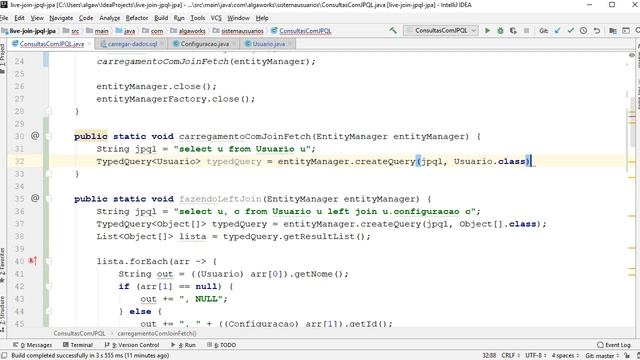Open Git history with the clock icon
Image resolution: width=640 pixels, height=360 pixels.
point(583,31)
